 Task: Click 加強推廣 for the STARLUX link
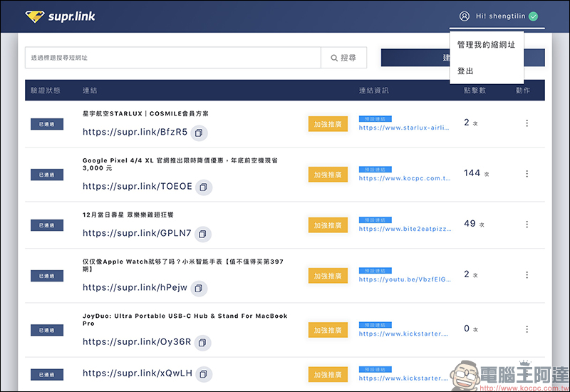pyautogui.click(x=328, y=124)
